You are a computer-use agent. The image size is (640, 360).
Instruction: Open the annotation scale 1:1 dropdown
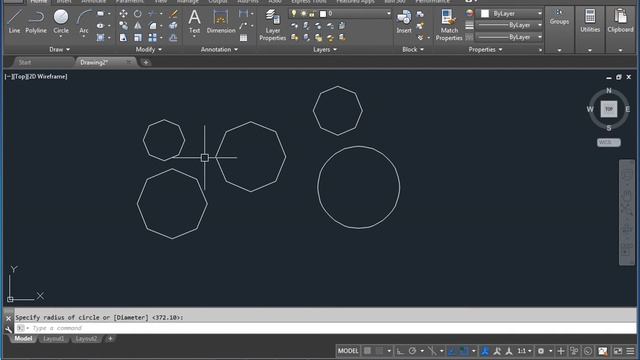(x=524, y=351)
